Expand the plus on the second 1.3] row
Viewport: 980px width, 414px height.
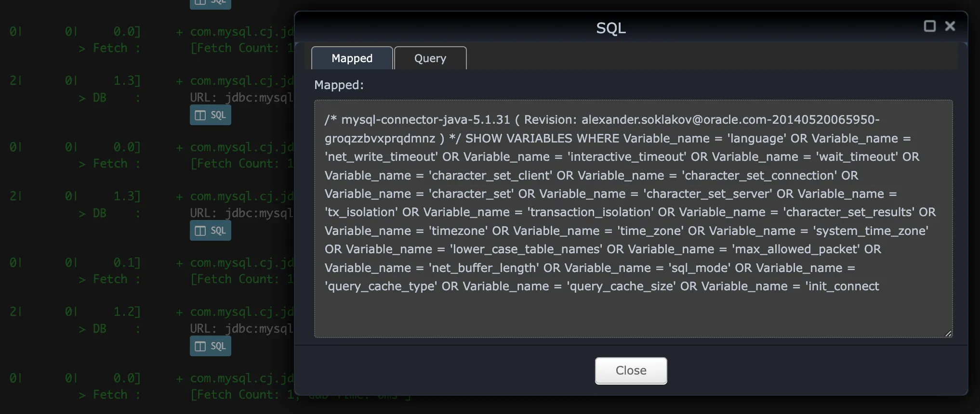click(179, 197)
